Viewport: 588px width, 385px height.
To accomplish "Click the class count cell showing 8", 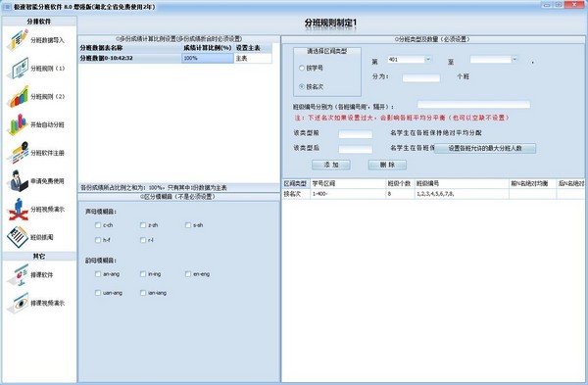I will pos(400,194).
